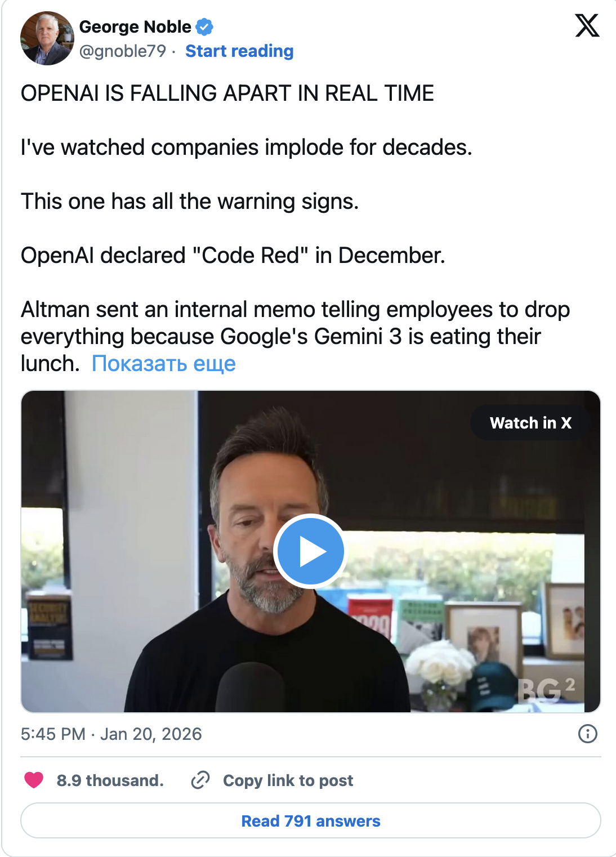
Task: Expand the tweet with Показать еще
Action: pyautogui.click(x=165, y=365)
